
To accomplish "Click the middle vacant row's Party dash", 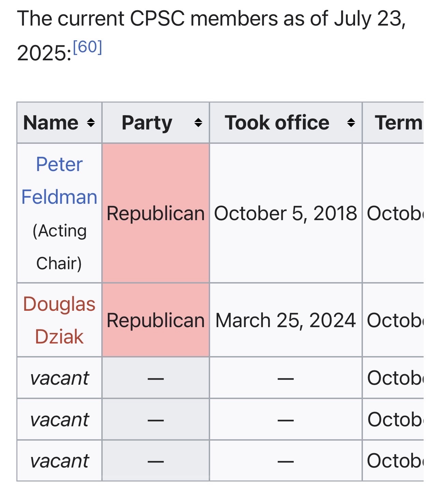I will (x=156, y=420).
